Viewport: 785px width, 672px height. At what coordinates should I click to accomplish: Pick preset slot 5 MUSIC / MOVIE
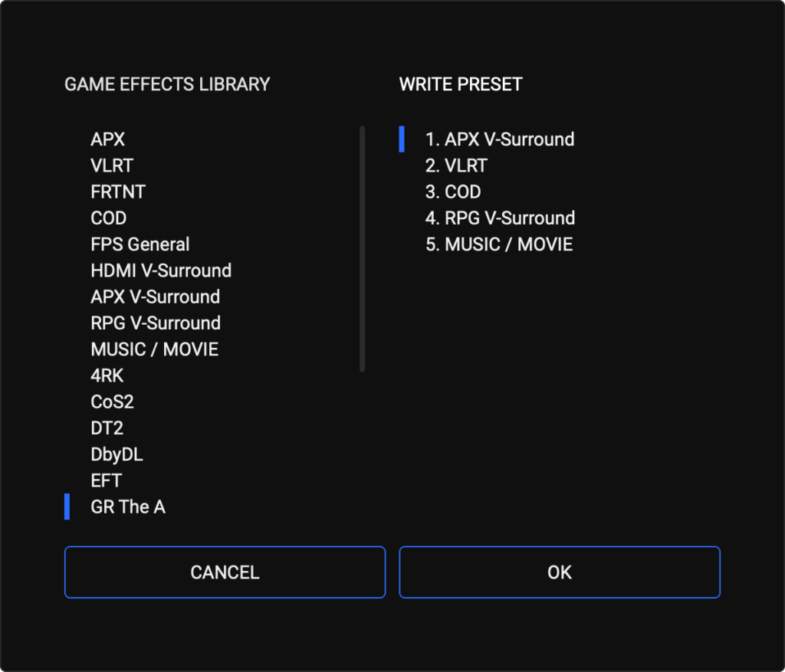[x=499, y=244]
